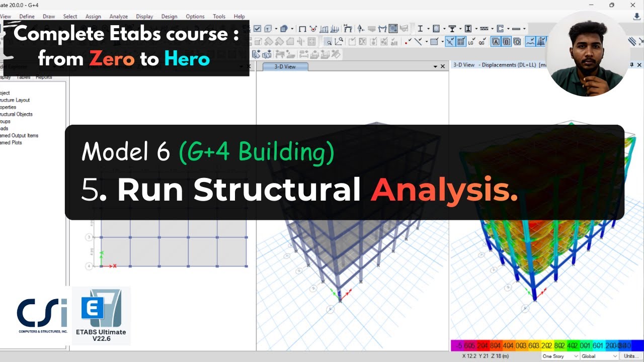Pin the Displacements 3-D View panel

pyautogui.click(x=632, y=65)
